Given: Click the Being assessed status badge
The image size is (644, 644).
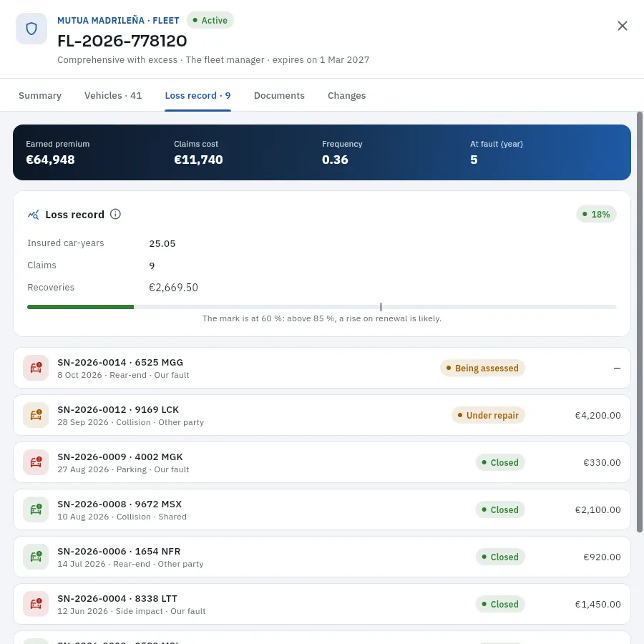Looking at the screenshot, I should 482,368.
